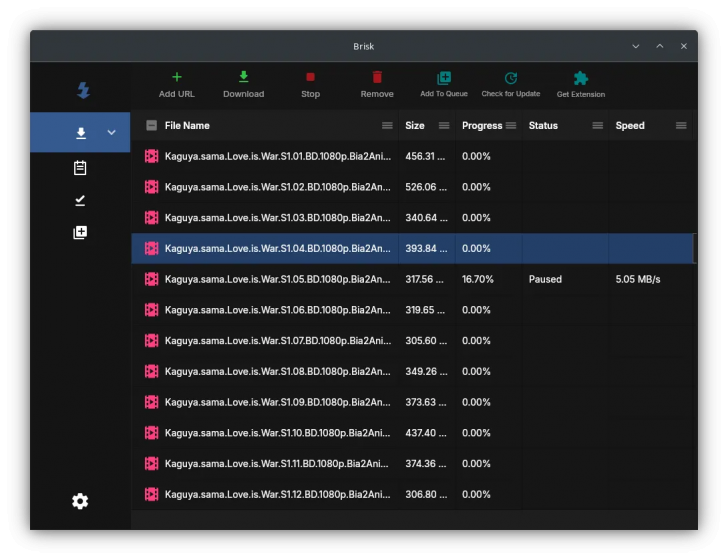Open the File Name column menu
Viewport: 728px width, 560px height.
(x=387, y=125)
